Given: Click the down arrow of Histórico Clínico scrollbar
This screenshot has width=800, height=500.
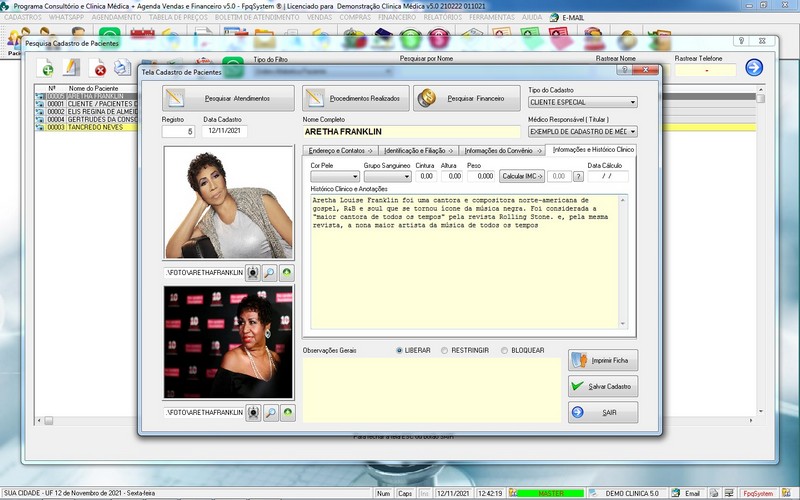Looking at the screenshot, I should click(x=622, y=323).
